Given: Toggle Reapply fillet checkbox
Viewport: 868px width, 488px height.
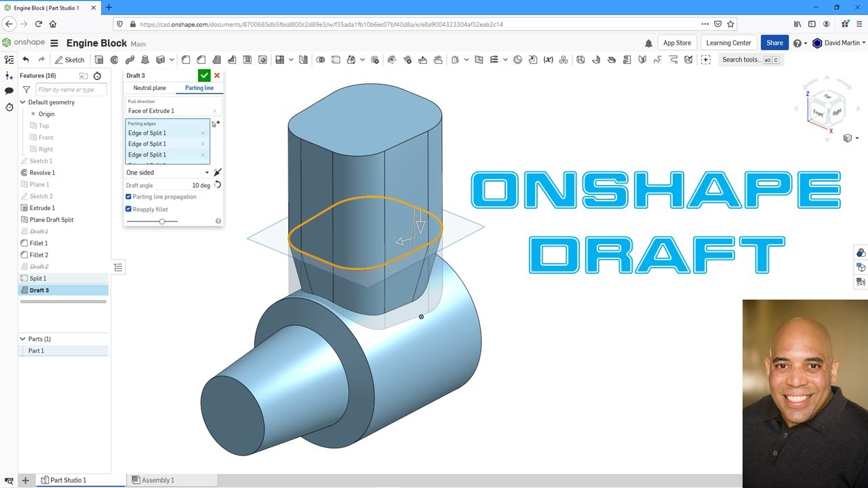Looking at the screenshot, I should (129, 209).
